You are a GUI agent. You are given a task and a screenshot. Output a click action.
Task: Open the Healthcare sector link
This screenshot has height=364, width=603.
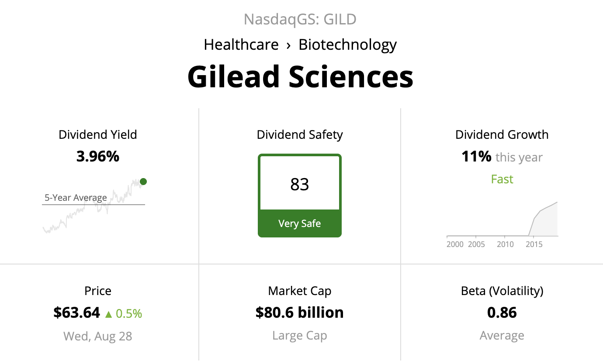(x=241, y=45)
